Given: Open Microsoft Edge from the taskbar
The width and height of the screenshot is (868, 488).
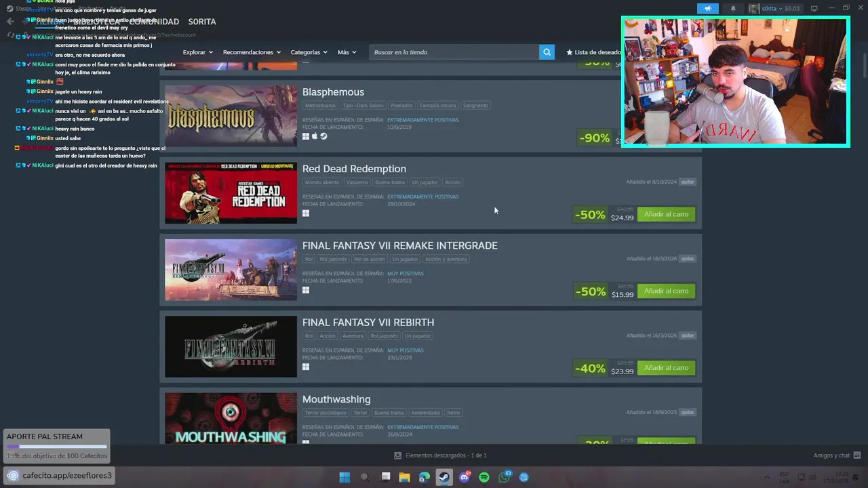Looking at the screenshot, I should pyautogui.click(x=425, y=477).
